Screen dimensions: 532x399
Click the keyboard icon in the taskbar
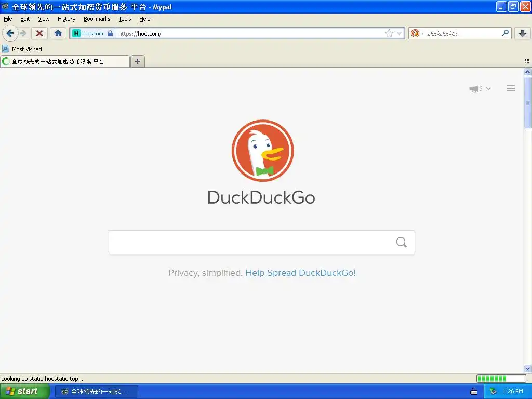click(x=474, y=392)
